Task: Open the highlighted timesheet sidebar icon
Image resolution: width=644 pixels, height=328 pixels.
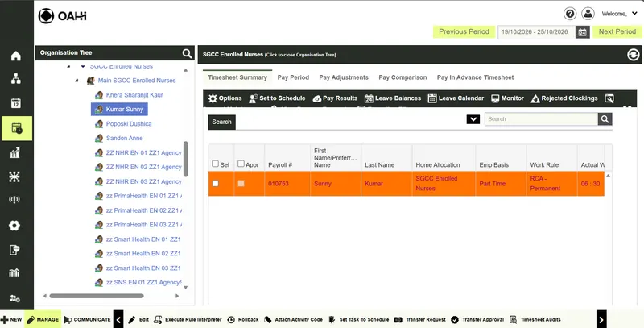Action: [16, 128]
